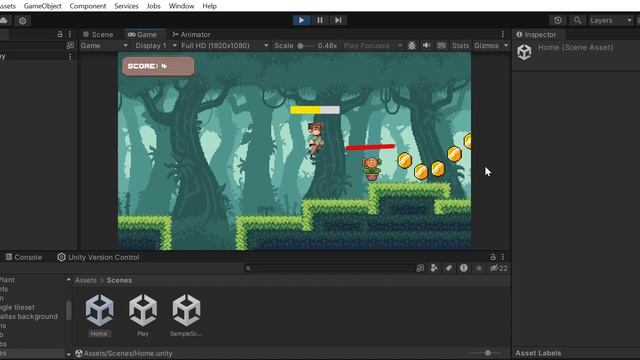Click the Favorites star icon
Image resolution: width=640 pixels, height=360 pixels.
click(479, 268)
